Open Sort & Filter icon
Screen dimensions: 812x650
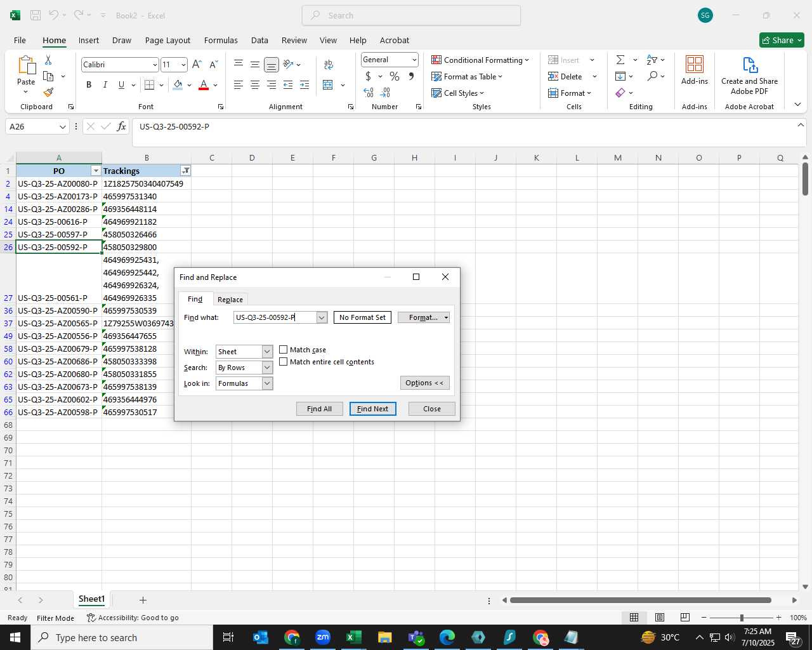click(x=652, y=60)
